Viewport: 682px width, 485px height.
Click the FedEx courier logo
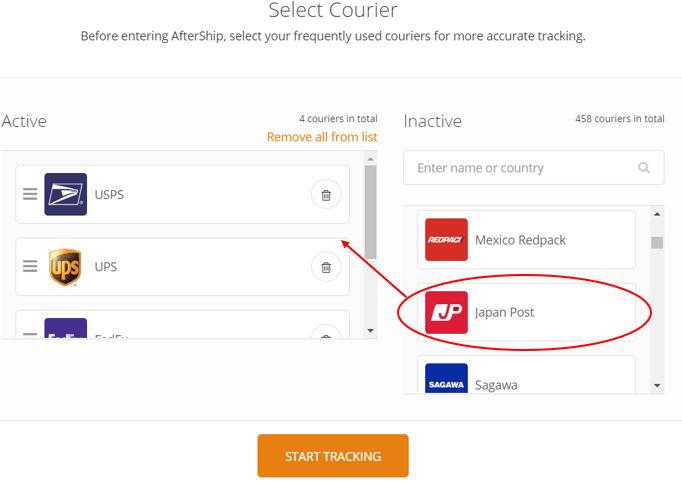tap(66, 328)
